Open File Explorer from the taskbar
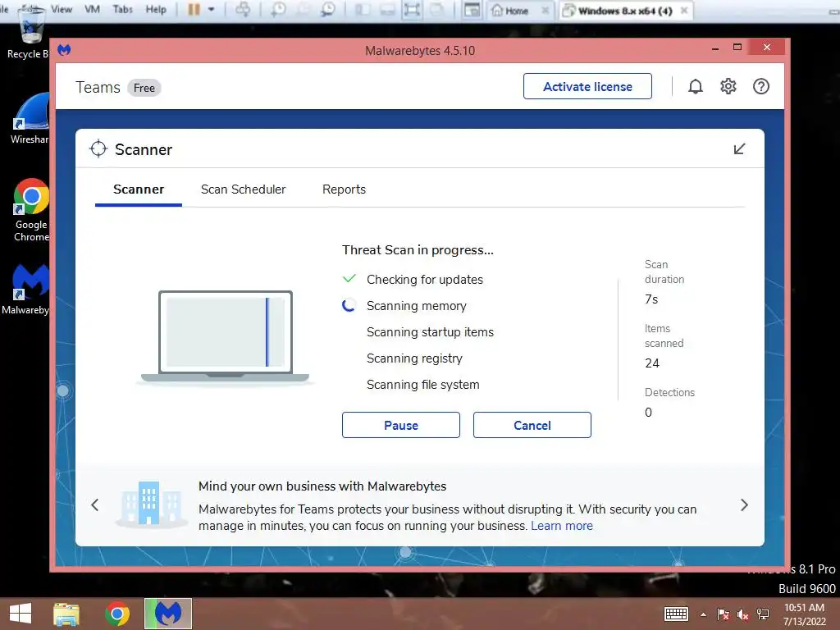Viewport: 840px width, 630px height. coord(66,614)
